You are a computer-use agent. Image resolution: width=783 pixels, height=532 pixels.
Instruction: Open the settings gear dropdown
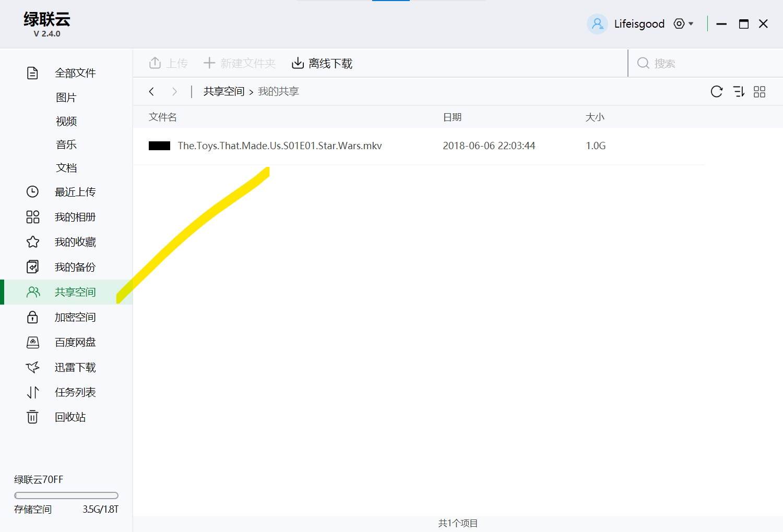pyautogui.click(x=683, y=23)
